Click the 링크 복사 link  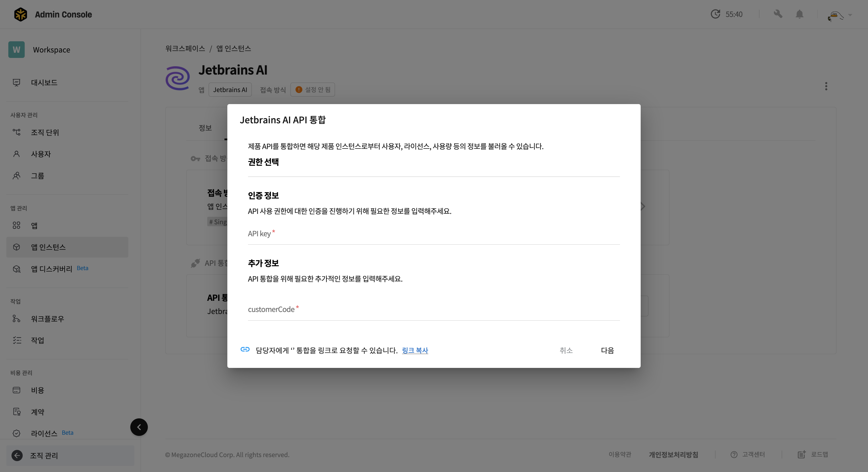point(415,350)
